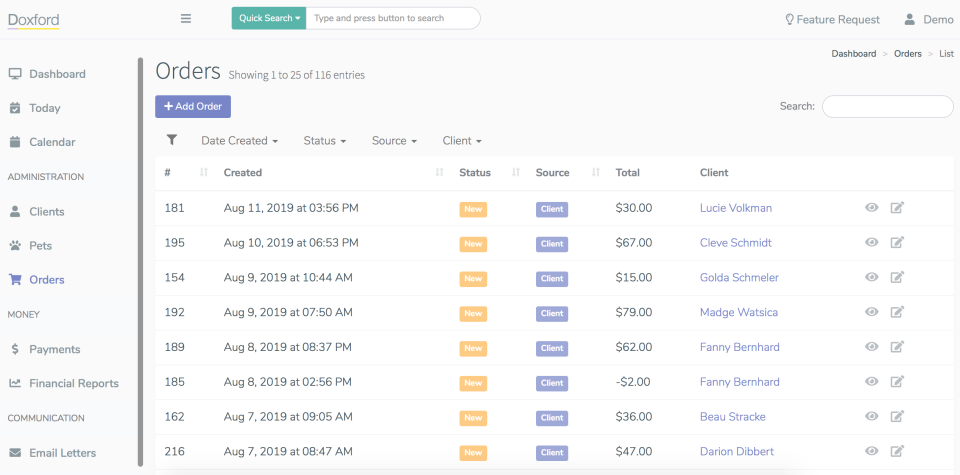Screen dimensions: 960x475
Task: Open the Status filter dropdown
Action: 324,141
